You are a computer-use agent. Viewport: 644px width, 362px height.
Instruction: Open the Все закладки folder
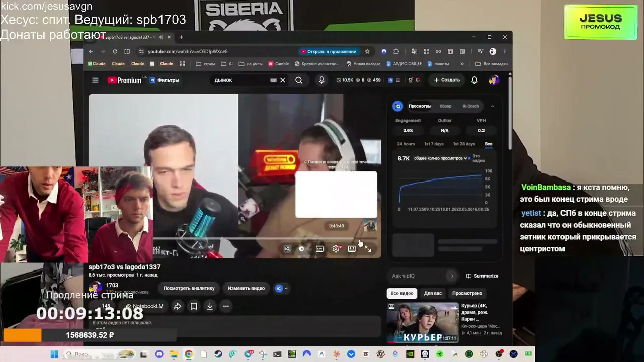point(491,64)
